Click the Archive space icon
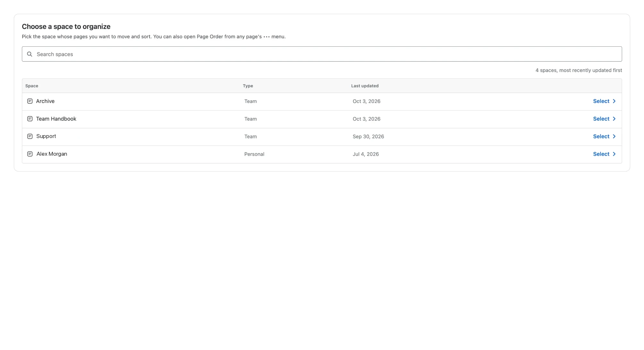Viewport: 644px width, 350px height. pos(30,101)
